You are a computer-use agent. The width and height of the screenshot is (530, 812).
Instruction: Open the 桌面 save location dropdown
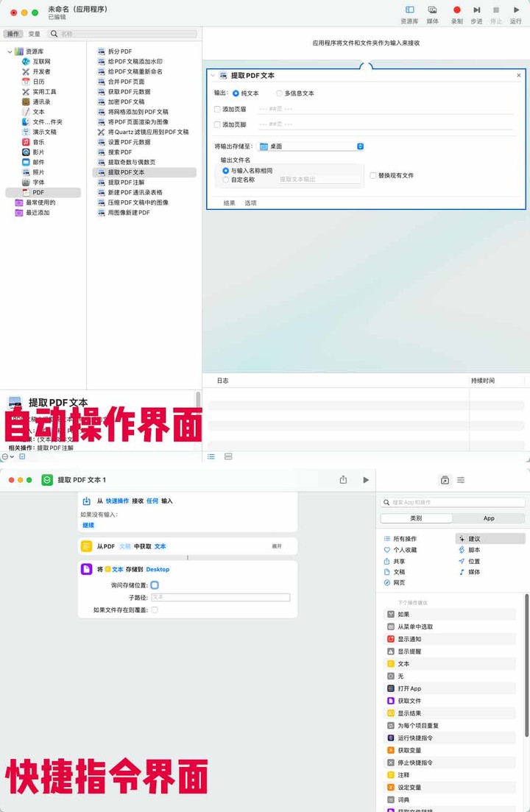[x=311, y=146]
